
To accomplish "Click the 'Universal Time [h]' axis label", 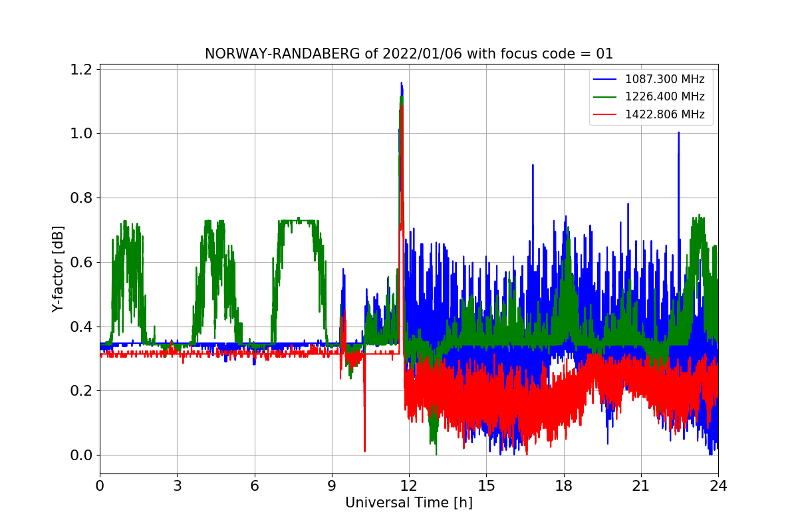I will click(x=409, y=503).
